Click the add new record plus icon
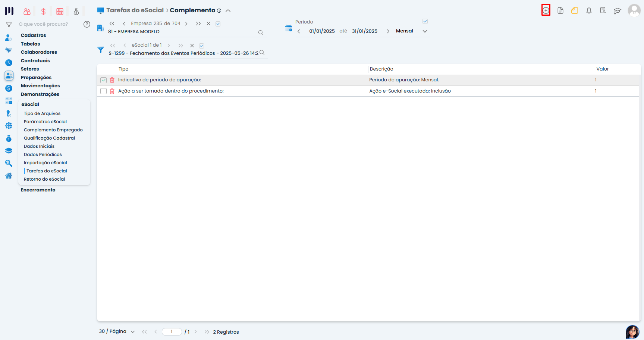This screenshot has width=644, height=340. point(546,10)
